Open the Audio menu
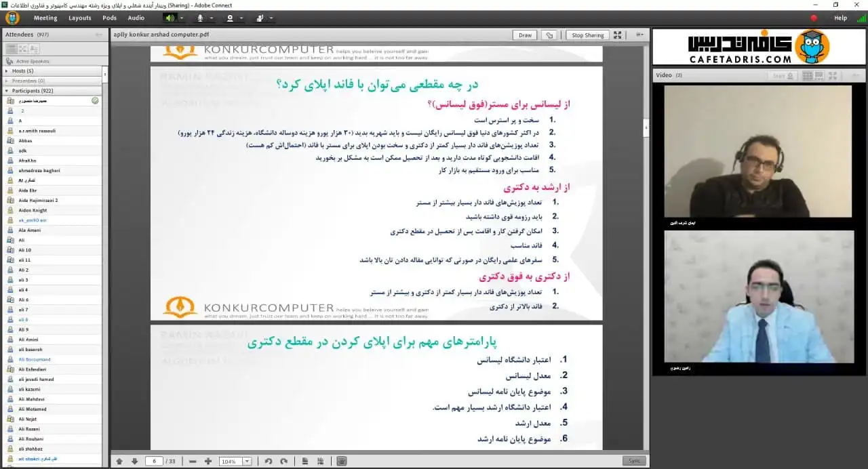This screenshot has height=469, width=868. (136, 18)
